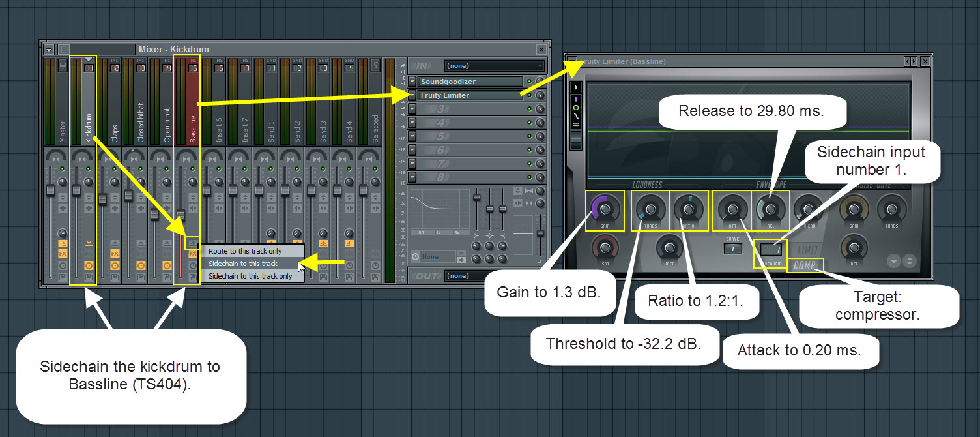Click the Claps track clock icon

coord(115,265)
